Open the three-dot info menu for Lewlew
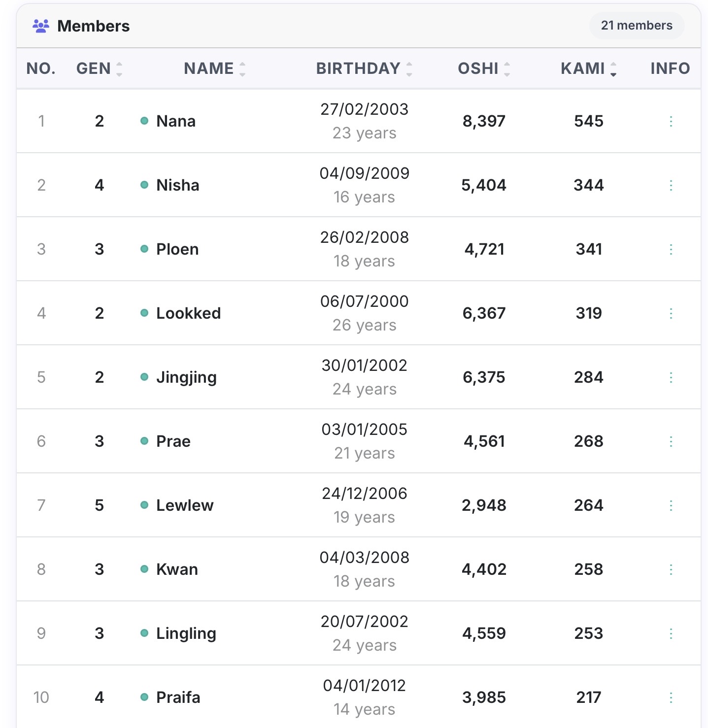The height and width of the screenshot is (728, 708). pyautogui.click(x=671, y=505)
